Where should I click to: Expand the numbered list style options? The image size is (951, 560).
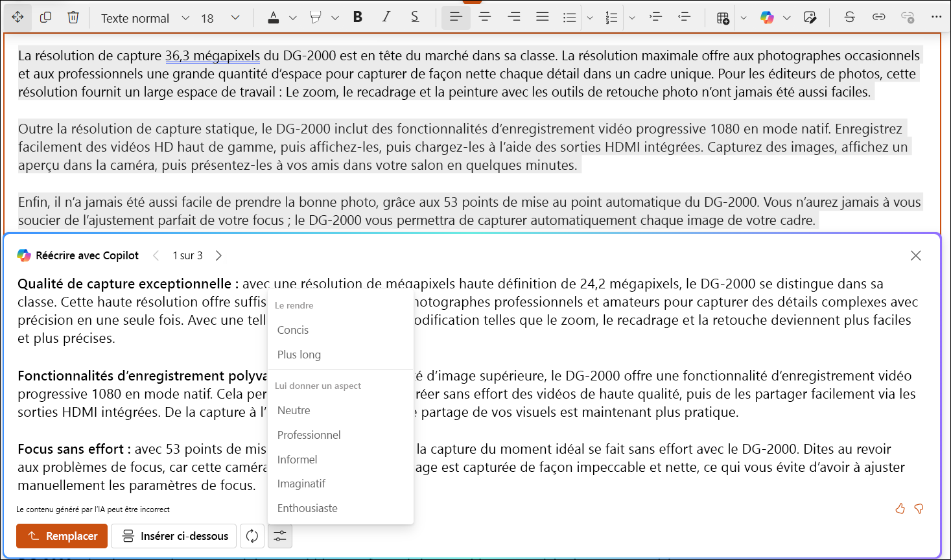click(632, 18)
